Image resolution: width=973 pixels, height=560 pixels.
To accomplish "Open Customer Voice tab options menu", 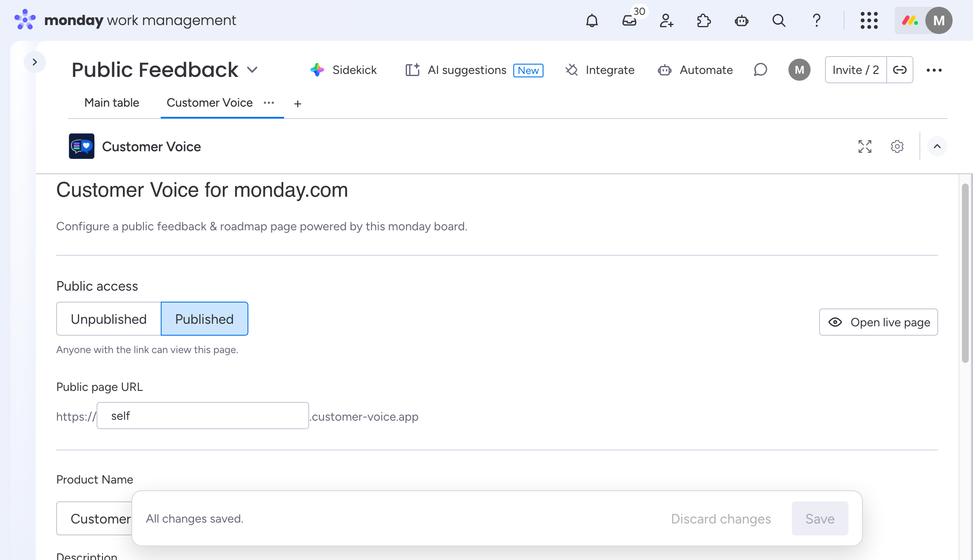I will [x=269, y=103].
